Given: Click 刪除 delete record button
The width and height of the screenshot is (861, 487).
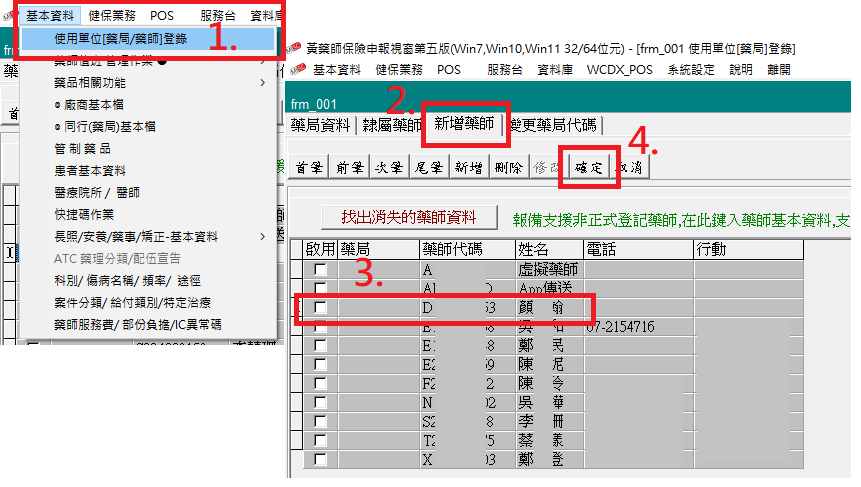Looking at the screenshot, I should (508, 167).
